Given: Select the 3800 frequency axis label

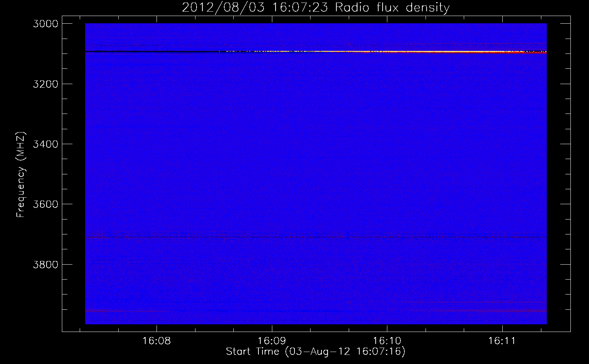Looking at the screenshot, I should 46,264.
